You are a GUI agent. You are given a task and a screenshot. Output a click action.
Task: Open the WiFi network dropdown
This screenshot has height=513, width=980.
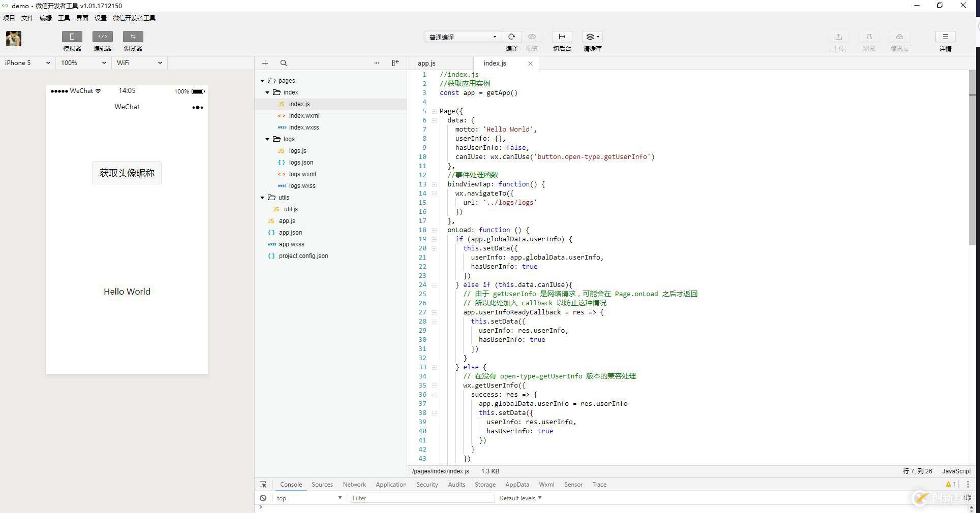coord(139,62)
